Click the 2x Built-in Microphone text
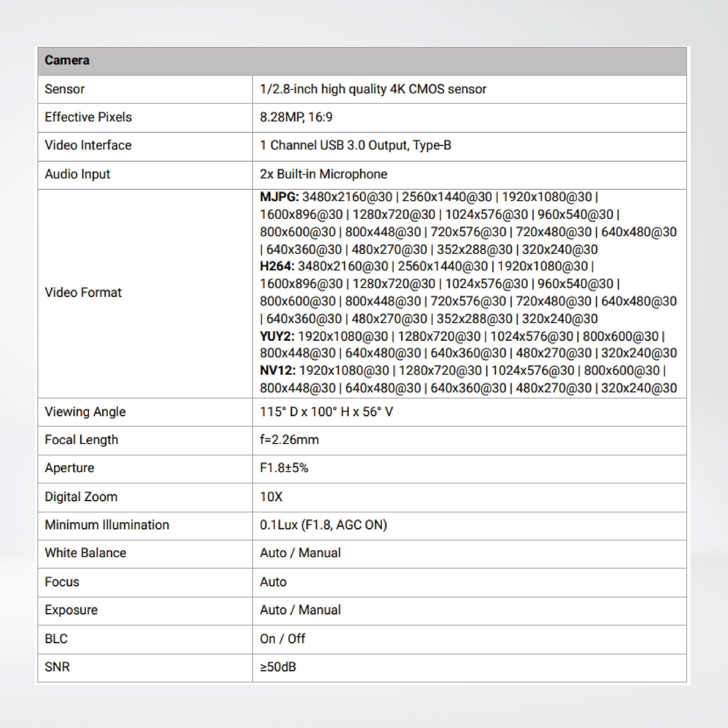Image resolution: width=728 pixels, height=728 pixels. [323, 174]
